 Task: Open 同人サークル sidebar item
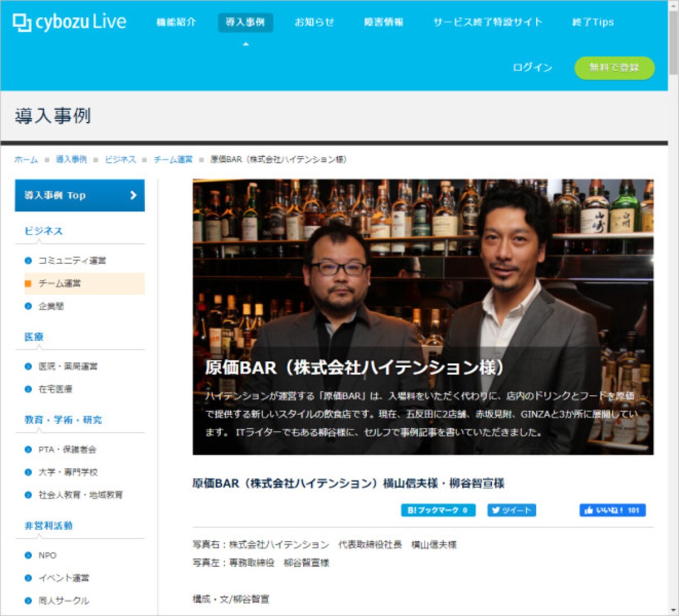click(x=64, y=601)
